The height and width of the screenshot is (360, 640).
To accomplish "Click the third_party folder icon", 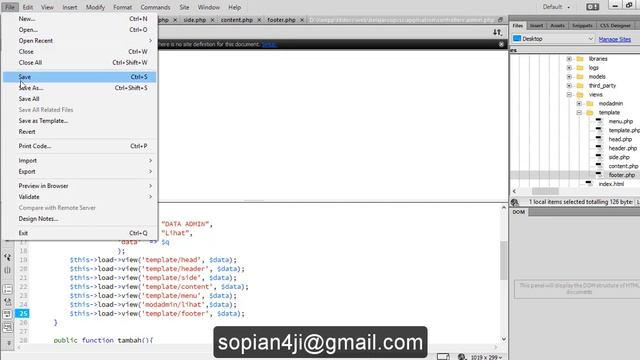I will [580, 86].
